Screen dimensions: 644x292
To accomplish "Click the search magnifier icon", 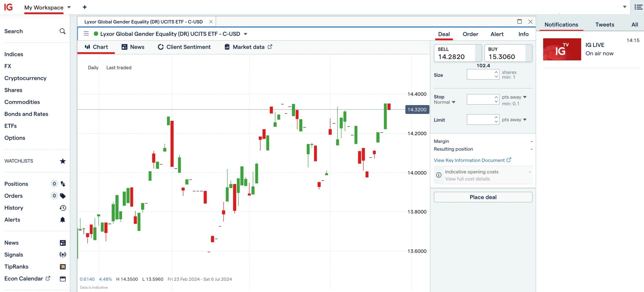I will pyautogui.click(x=63, y=31).
